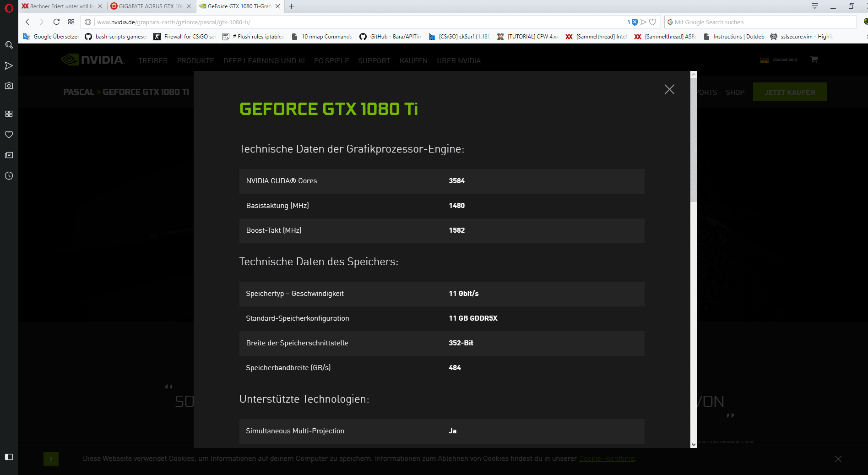The height and width of the screenshot is (475, 868).
Task: Send page to My Flow from address bar
Action: point(643,22)
